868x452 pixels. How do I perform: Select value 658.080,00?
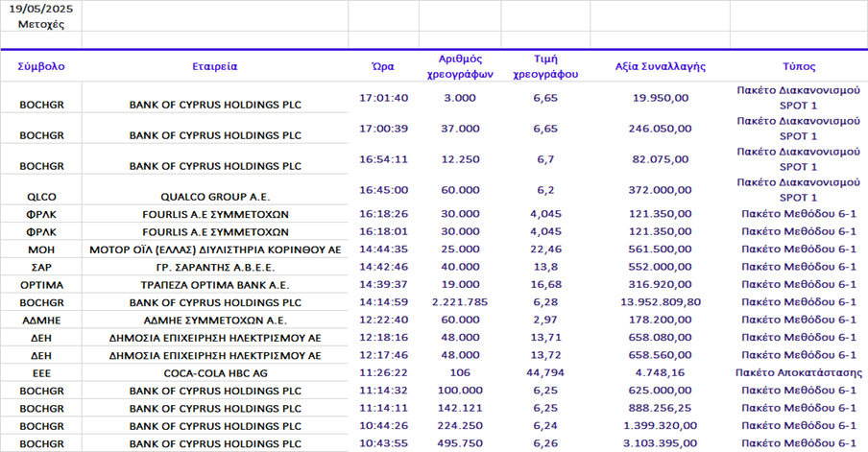661,338
